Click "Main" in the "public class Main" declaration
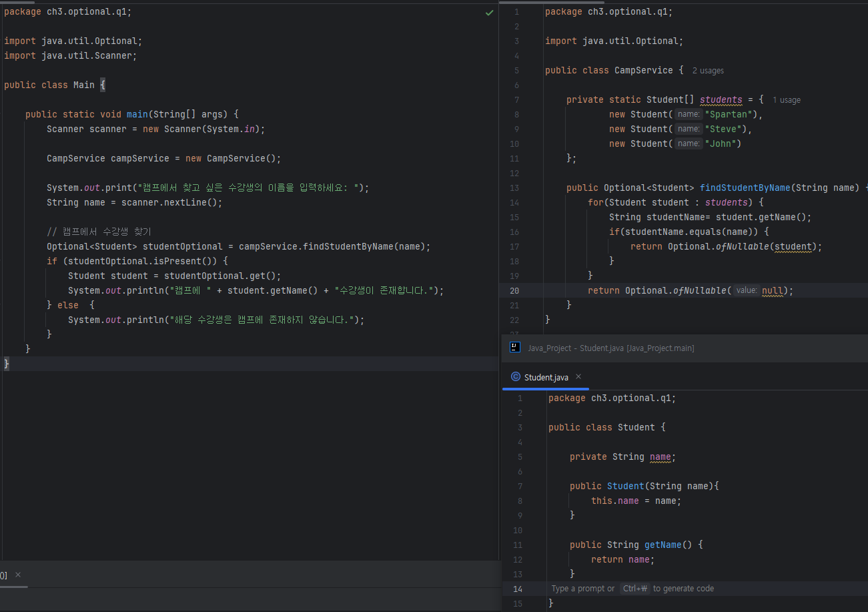This screenshot has width=868, height=612. 84,85
